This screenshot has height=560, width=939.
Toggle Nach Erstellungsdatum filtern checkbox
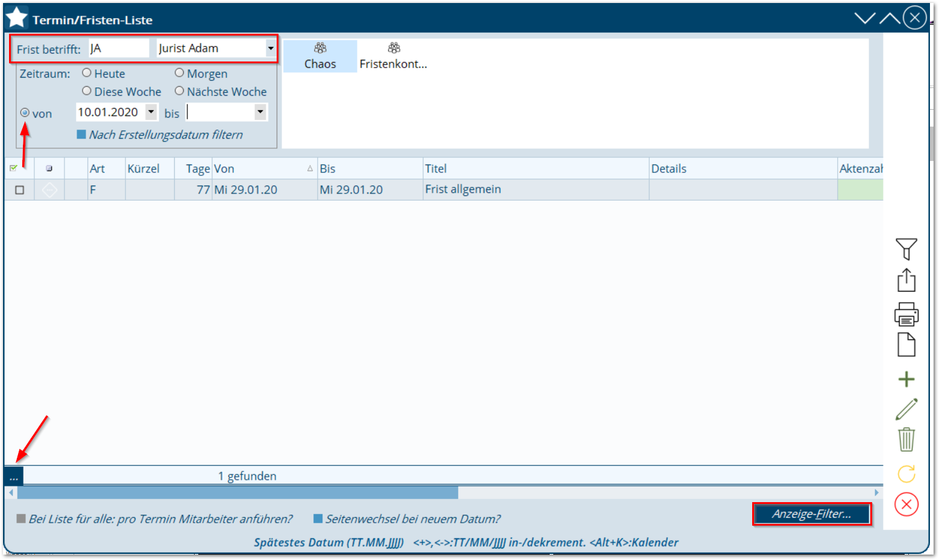(x=81, y=134)
